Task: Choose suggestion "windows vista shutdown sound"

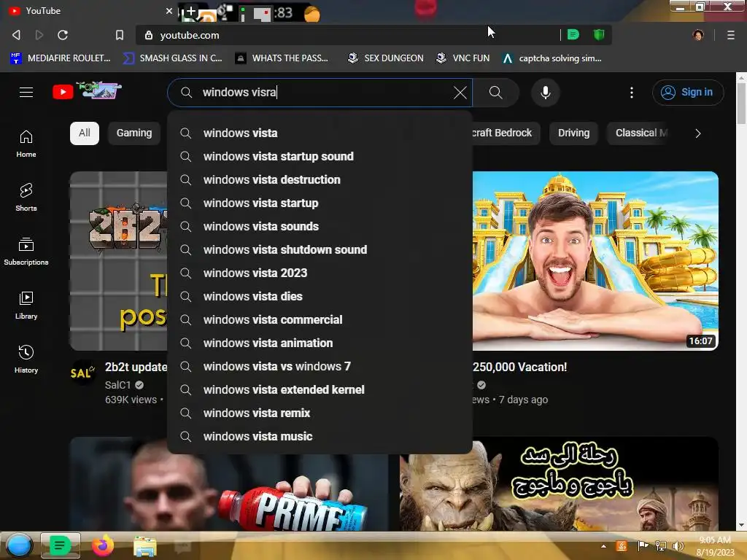Action: tap(320, 249)
